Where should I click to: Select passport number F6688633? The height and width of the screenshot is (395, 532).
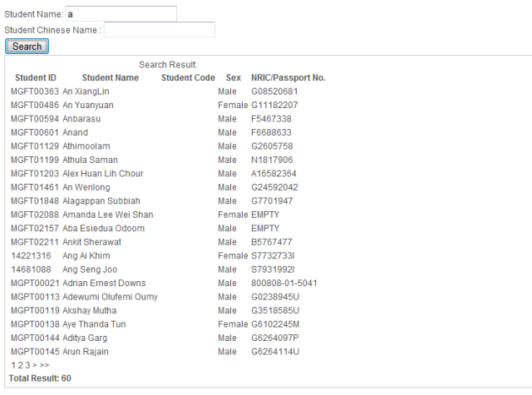(x=271, y=132)
